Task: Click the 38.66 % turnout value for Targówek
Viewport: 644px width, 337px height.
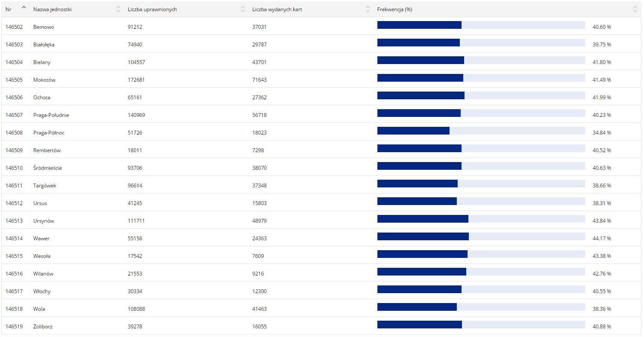Action: (601, 186)
